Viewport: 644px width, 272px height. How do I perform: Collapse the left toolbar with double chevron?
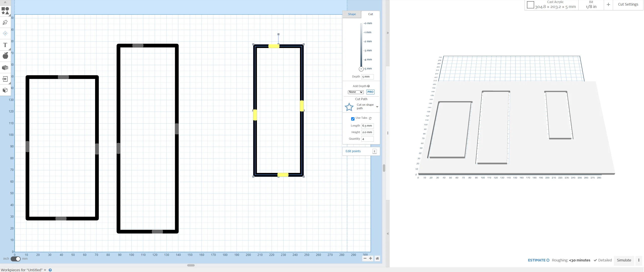coord(5,2)
